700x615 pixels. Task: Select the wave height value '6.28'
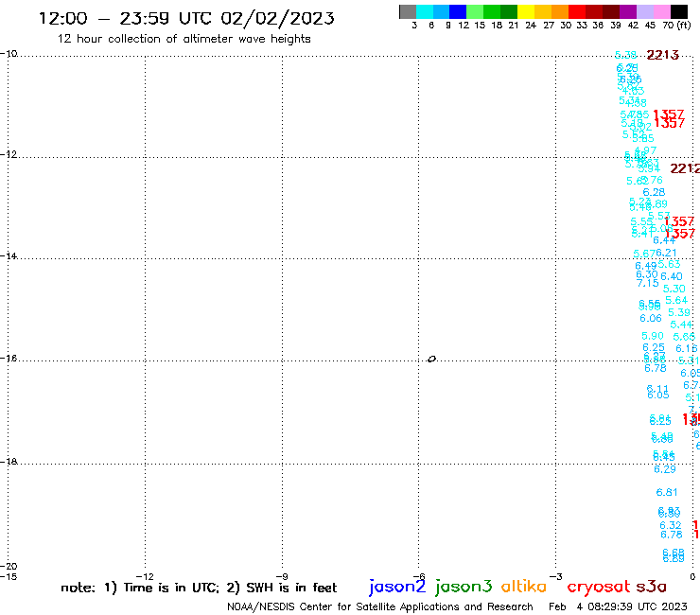click(x=654, y=192)
